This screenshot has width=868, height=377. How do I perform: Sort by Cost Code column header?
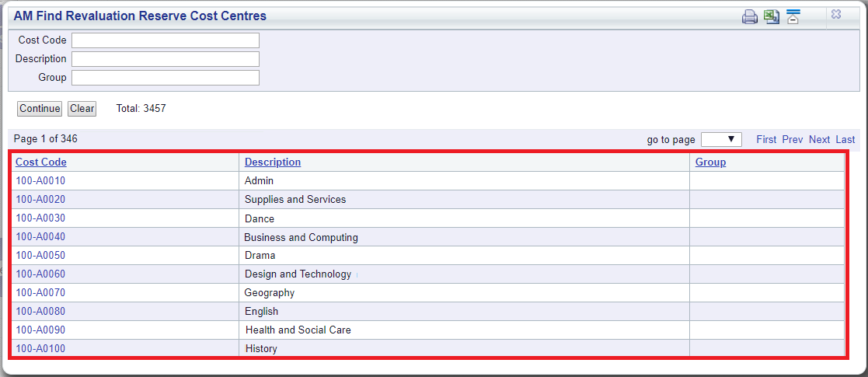click(41, 162)
